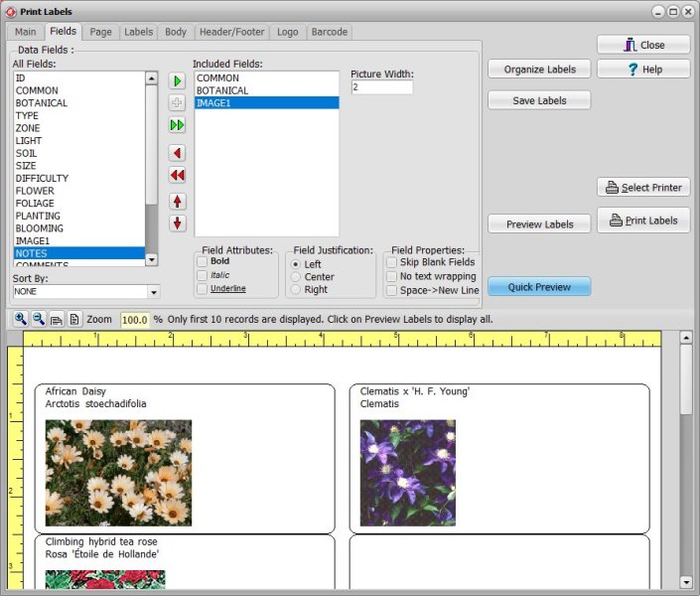Enable Bold field attribute
The width and height of the screenshot is (700, 596).
(203, 261)
